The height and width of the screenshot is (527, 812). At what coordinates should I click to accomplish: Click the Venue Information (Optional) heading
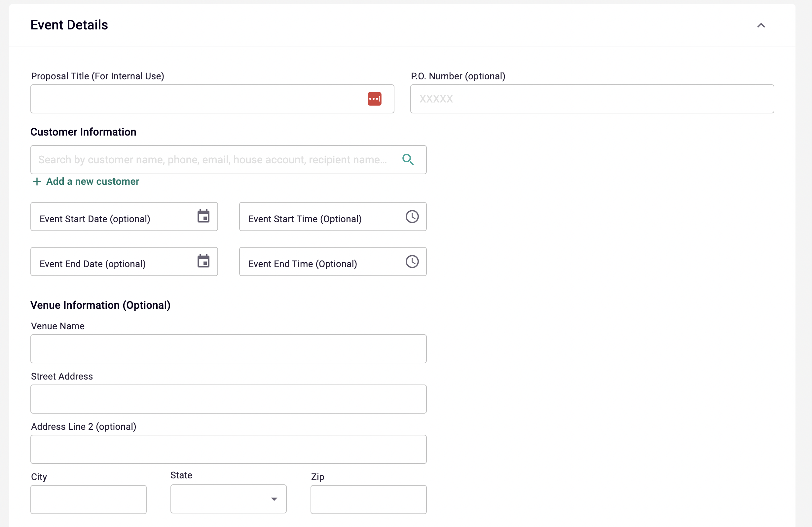tap(100, 305)
